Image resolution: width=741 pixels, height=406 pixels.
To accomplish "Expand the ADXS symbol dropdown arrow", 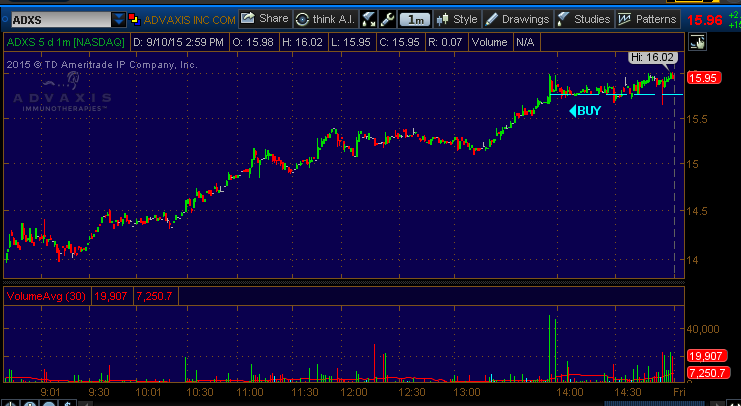I will (x=120, y=19).
